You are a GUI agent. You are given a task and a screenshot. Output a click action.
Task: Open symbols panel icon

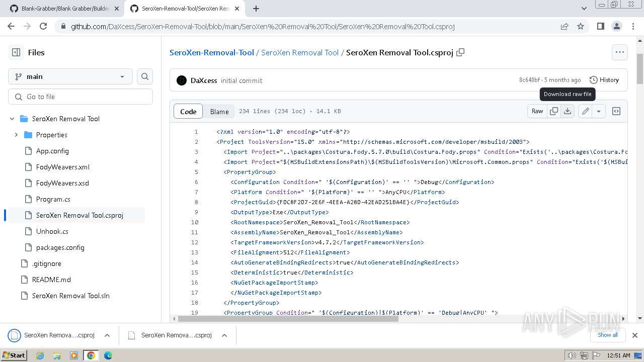click(616, 111)
